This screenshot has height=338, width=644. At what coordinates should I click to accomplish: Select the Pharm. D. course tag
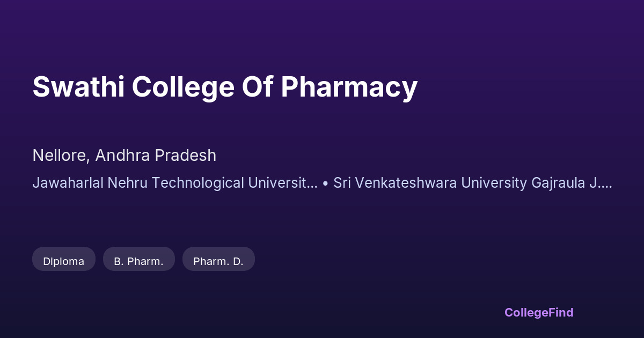point(218,261)
